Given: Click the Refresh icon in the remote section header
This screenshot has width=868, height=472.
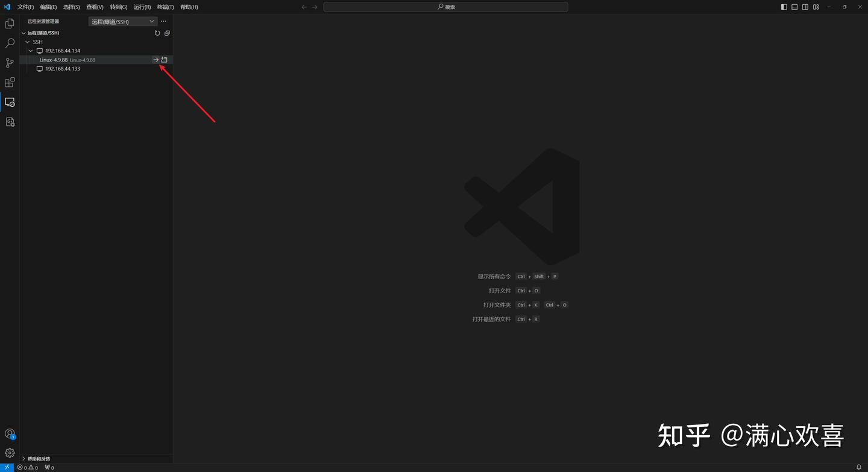Looking at the screenshot, I should tap(157, 33).
